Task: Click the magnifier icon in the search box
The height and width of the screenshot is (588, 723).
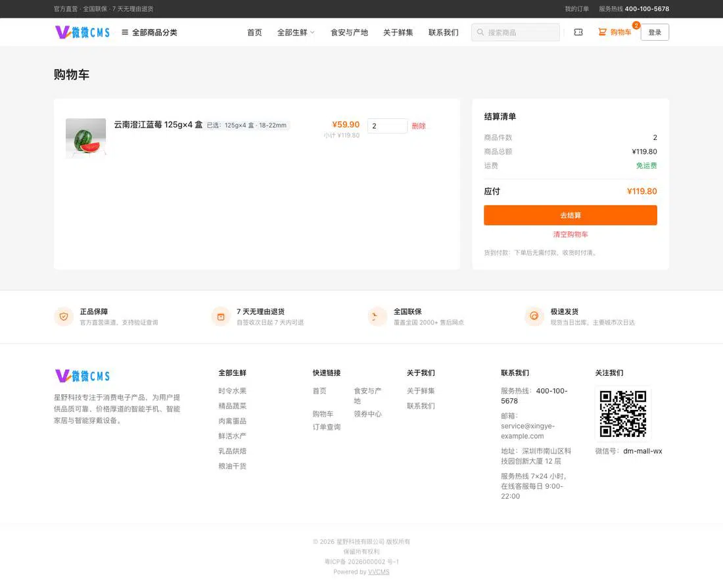Action: coord(480,32)
